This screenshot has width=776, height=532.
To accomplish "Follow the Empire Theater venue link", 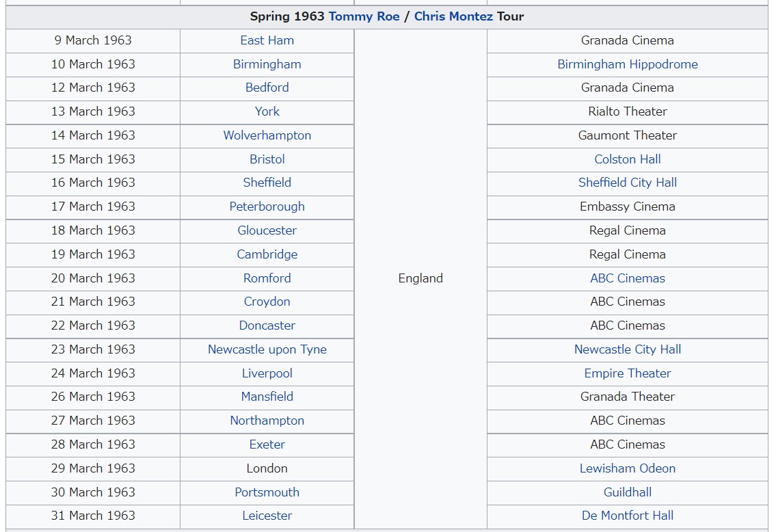I will (628, 373).
